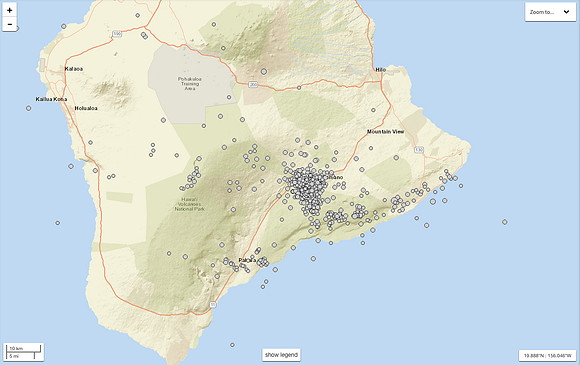Click the 'Hilo' city label

coord(381,70)
